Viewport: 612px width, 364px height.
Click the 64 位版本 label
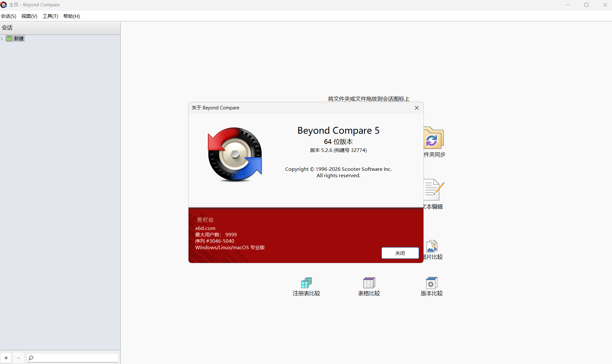tap(338, 142)
